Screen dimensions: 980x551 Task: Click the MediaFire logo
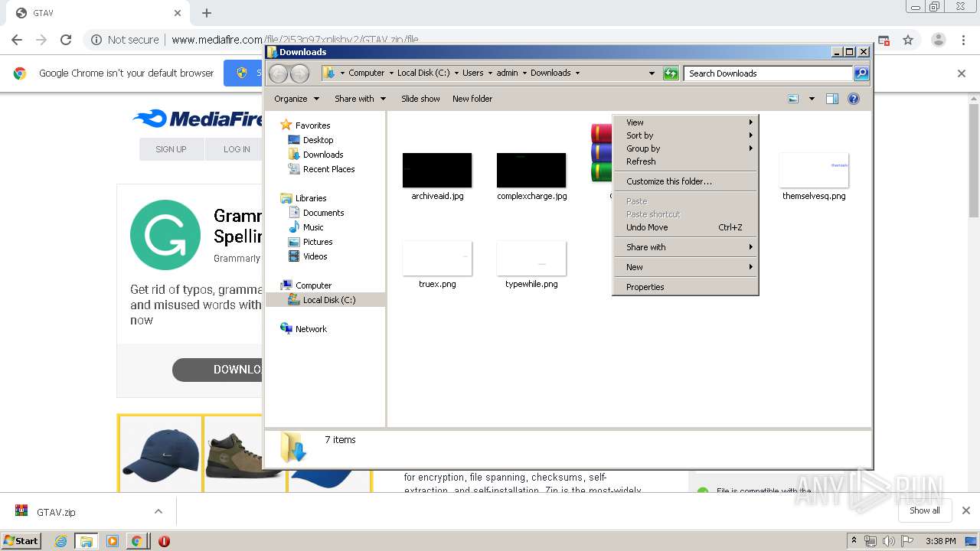coord(198,119)
